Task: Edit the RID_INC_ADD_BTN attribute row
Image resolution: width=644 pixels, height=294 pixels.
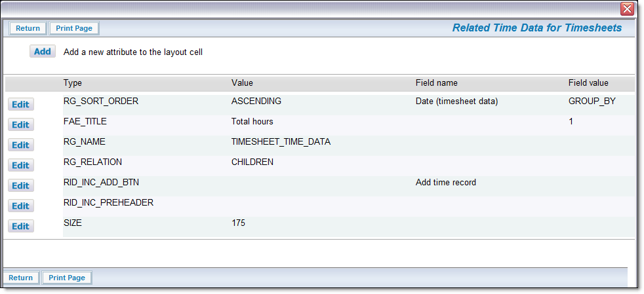Action: (20, 186)
